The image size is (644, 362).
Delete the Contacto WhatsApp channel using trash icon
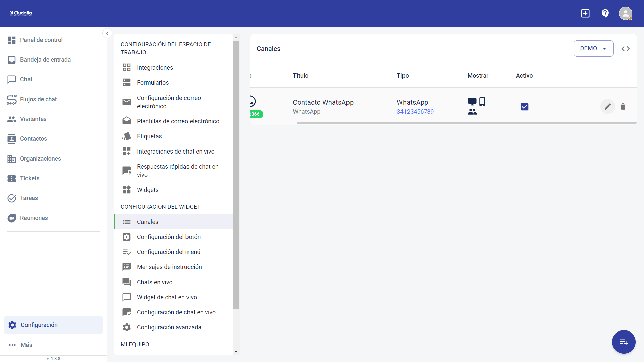pyautogui.click(x=623, y=107)
